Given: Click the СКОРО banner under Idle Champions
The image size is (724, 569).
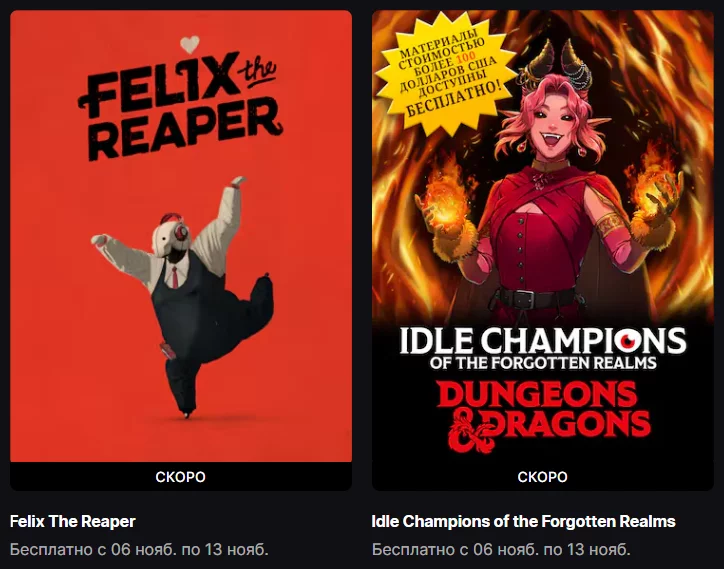Looking at the screenshot, I should point(543,477).
